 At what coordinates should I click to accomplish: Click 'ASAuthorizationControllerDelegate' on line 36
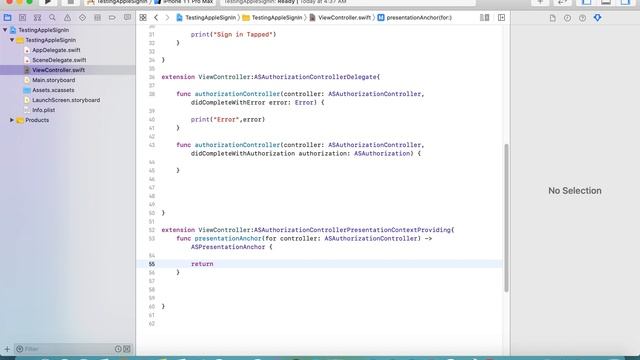click(x=315, y=77)
